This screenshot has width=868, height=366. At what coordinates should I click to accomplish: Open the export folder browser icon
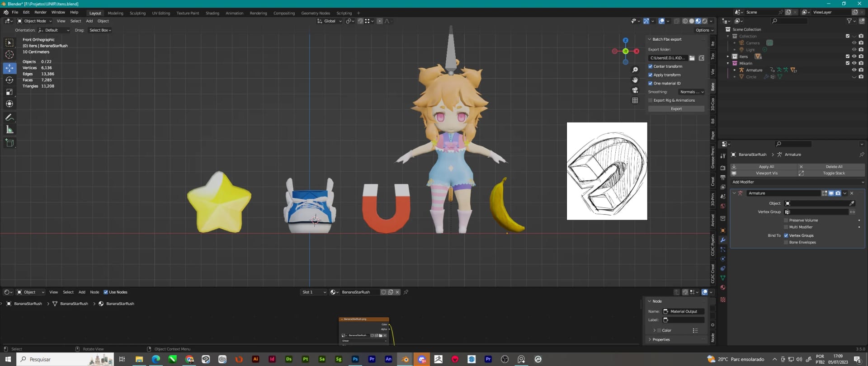pyautogui.click(x=692, y=58)
